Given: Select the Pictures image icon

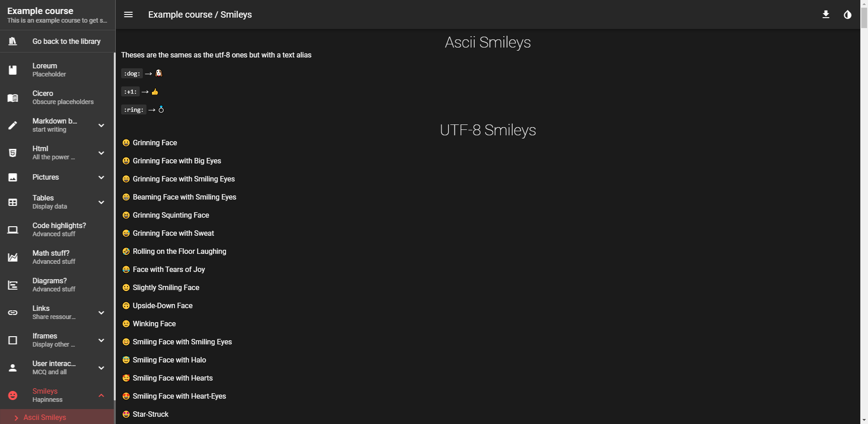Looking at the screenshot, I should pos(13,177).
